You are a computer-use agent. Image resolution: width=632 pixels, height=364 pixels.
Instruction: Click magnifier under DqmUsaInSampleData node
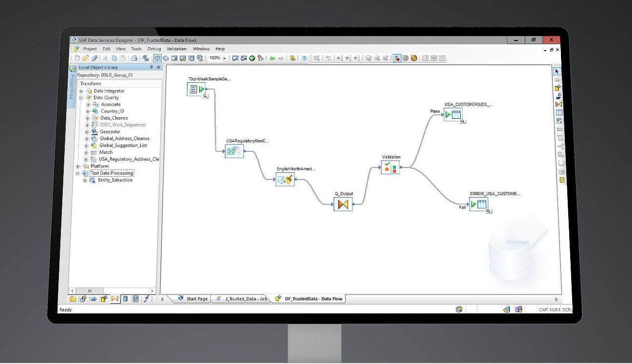click(x=206, y=96)
